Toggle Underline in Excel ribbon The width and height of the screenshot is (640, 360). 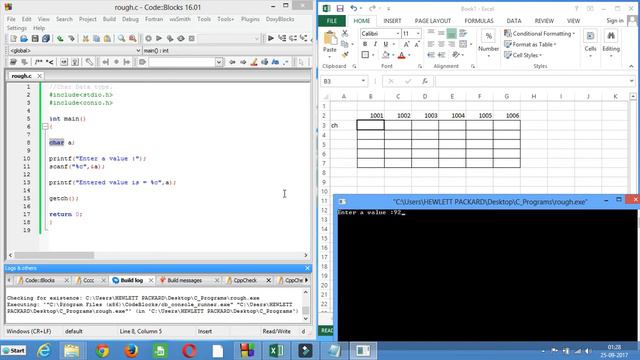point(385,44)
